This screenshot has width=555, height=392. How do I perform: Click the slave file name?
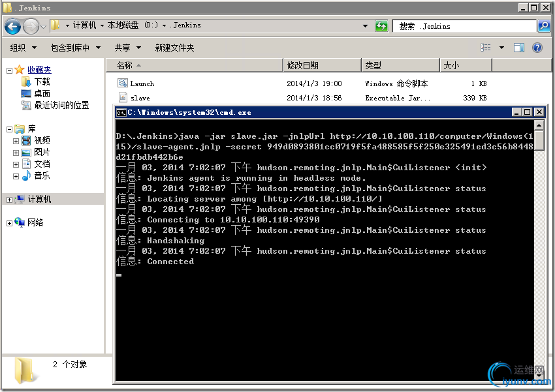140,98
